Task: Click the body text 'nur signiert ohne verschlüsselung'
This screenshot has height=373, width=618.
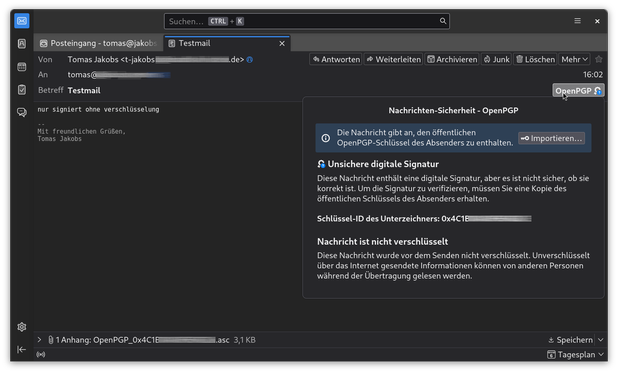Action: tap(99, 109)
